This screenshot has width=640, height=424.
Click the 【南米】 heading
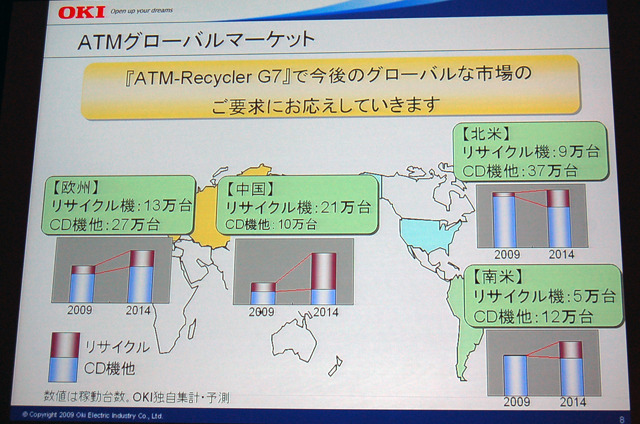(x=498, y=277)
